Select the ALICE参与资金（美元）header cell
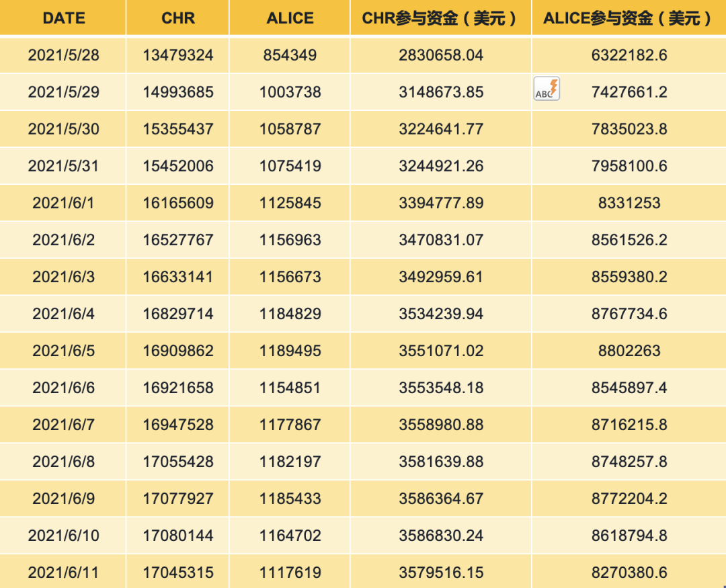 [629, 17]
